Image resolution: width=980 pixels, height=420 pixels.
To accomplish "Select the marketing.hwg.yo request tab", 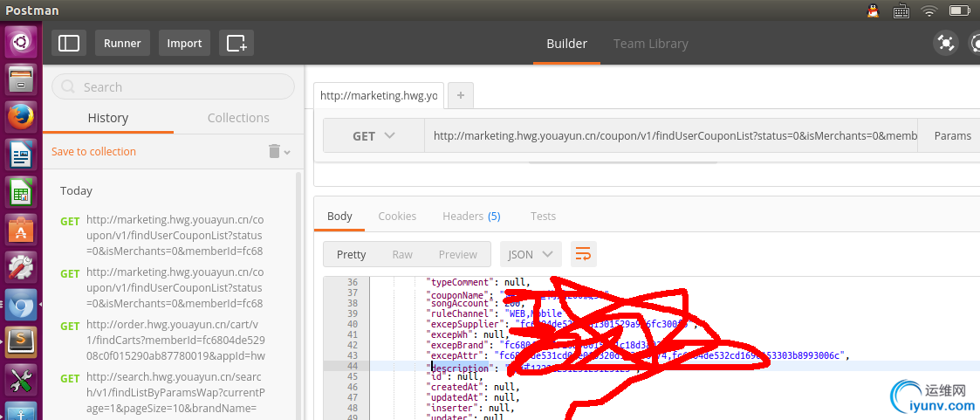I will [x=379, y=96].
